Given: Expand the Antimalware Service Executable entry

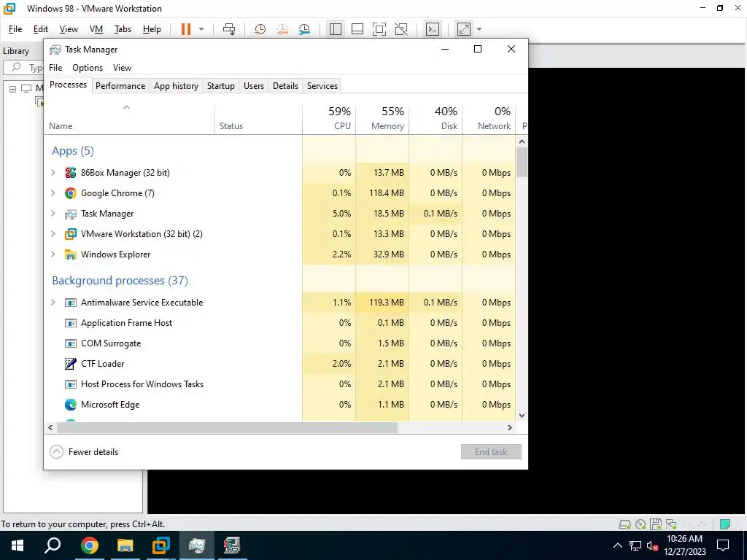Looking at the screenshot, I should (x=53, y=303).
